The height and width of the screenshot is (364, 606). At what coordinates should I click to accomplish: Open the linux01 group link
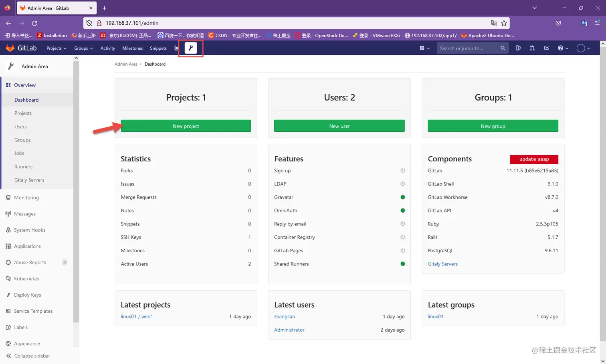tap(436, 316)
